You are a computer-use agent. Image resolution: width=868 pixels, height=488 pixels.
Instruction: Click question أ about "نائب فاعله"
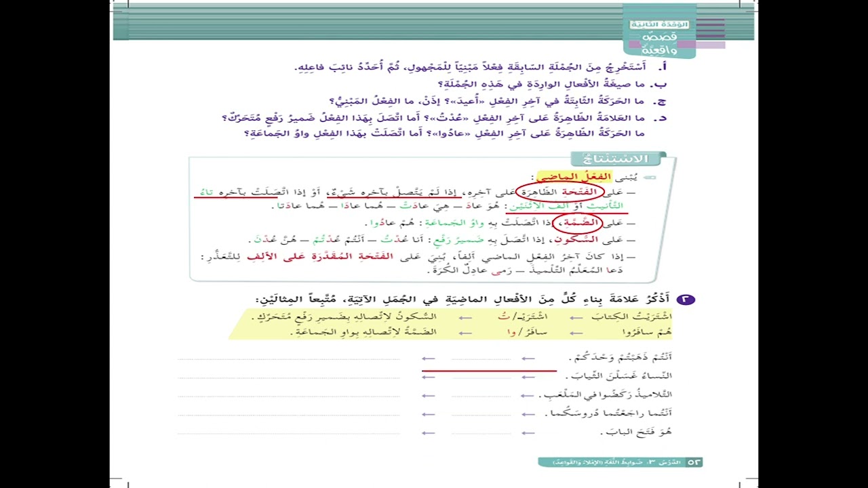(481, 67)
